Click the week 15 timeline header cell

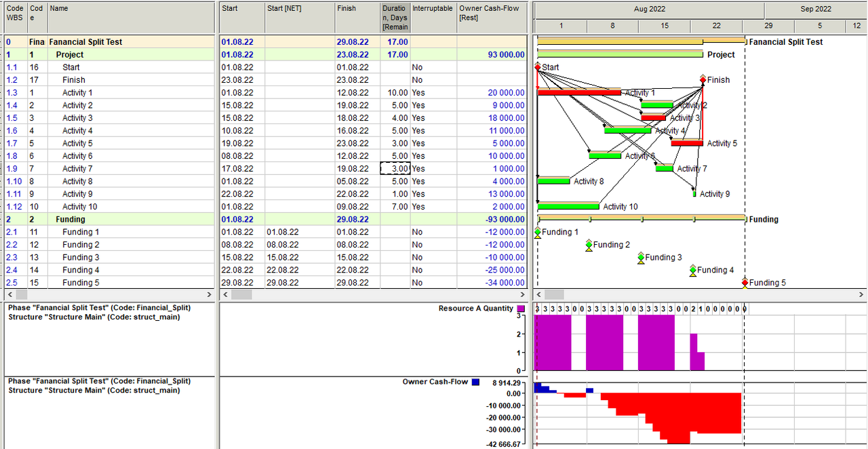[x=665, y=26]
